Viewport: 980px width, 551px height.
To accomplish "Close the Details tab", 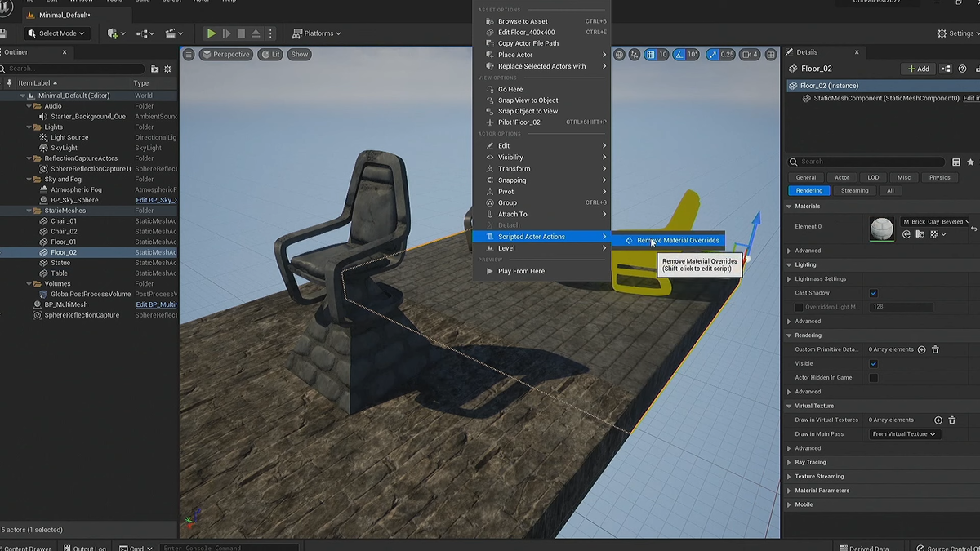I will (857, 52).
